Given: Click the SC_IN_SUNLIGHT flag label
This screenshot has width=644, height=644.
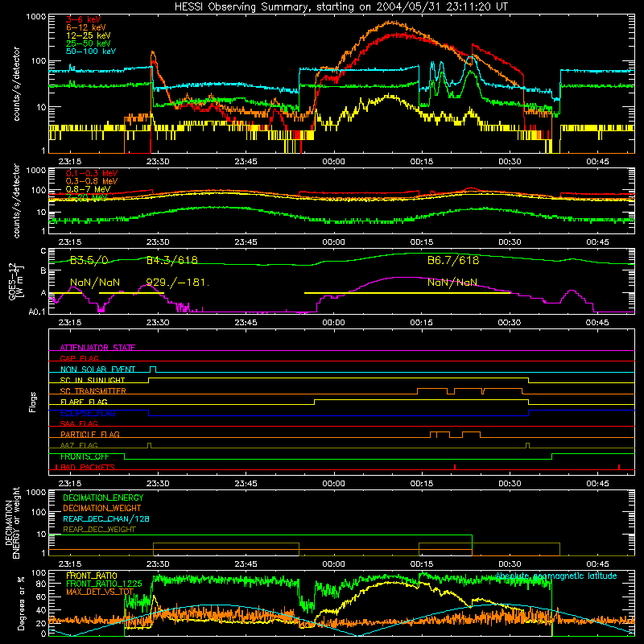Looking at the screenshot, I should (x=93, y=380).
